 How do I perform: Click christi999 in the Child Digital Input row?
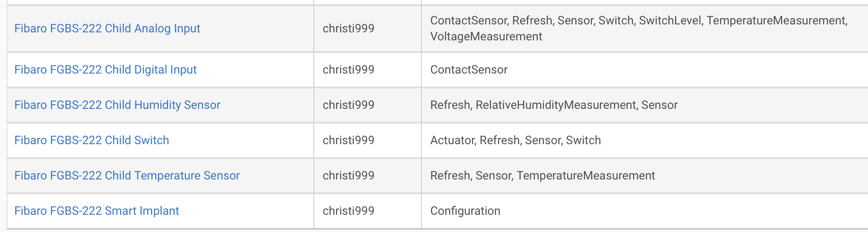pyautogui.click(x=348, y=70)
